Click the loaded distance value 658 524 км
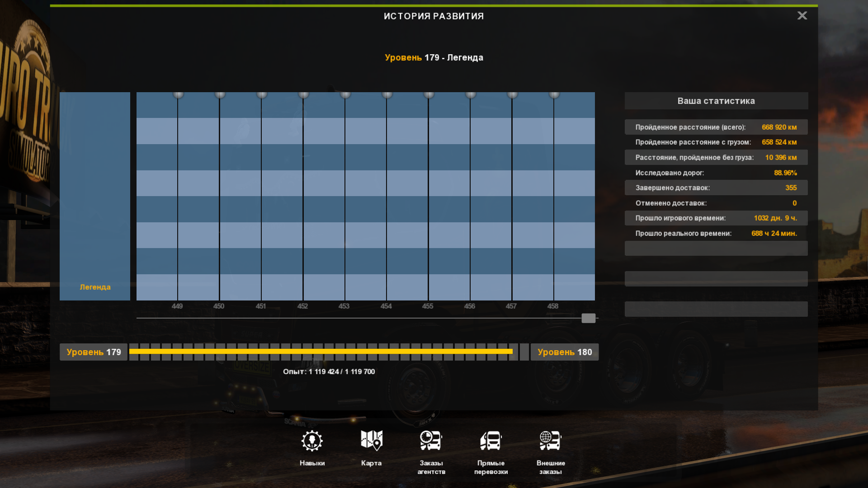 pyautogui.click(x=779, y=142)
